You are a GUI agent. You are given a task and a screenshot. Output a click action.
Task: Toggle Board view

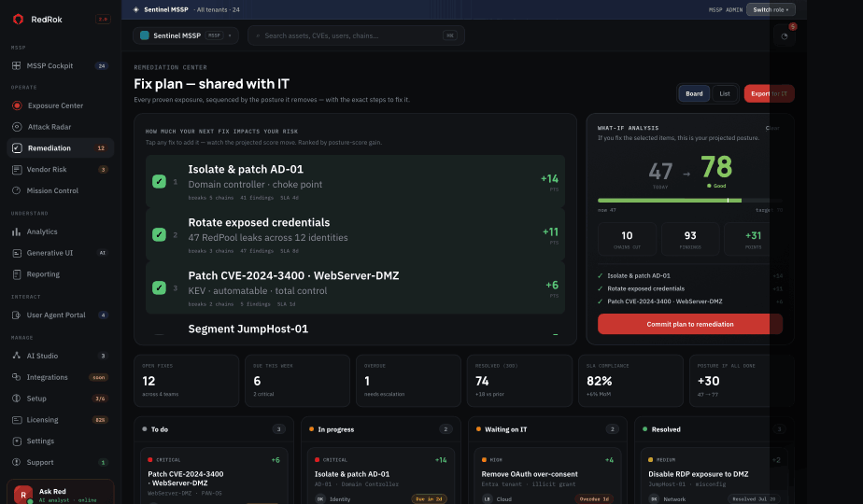pos(694,93)
